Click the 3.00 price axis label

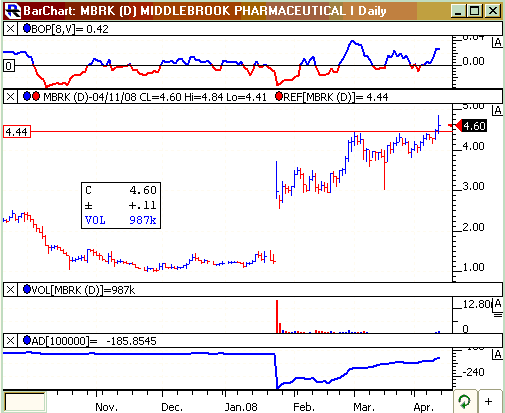(473, 186)
